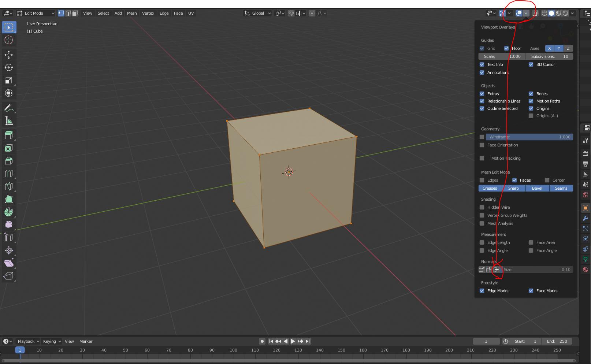The width and height of the screenshot is (591, 364).
Task: Select the Loop Cut tool
Action: point(9,174)
